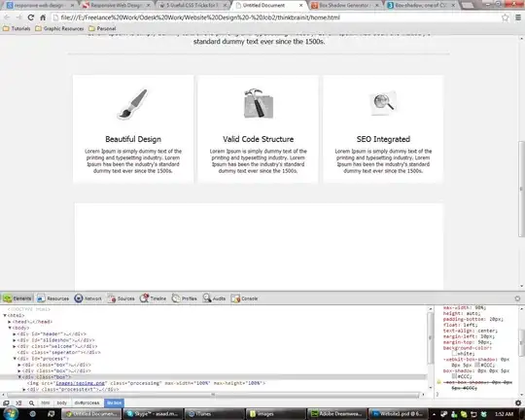The image size is (525, 420).
Task: Click the browser back arrow
Action: click(x=7, y=17)
